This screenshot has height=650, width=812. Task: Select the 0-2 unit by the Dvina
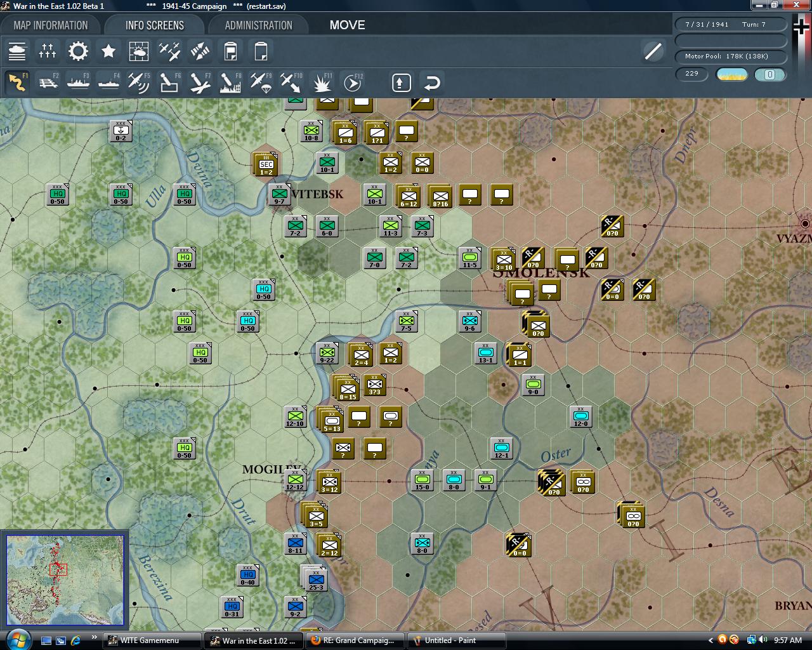pyautogui.click(x=121, y=131)
